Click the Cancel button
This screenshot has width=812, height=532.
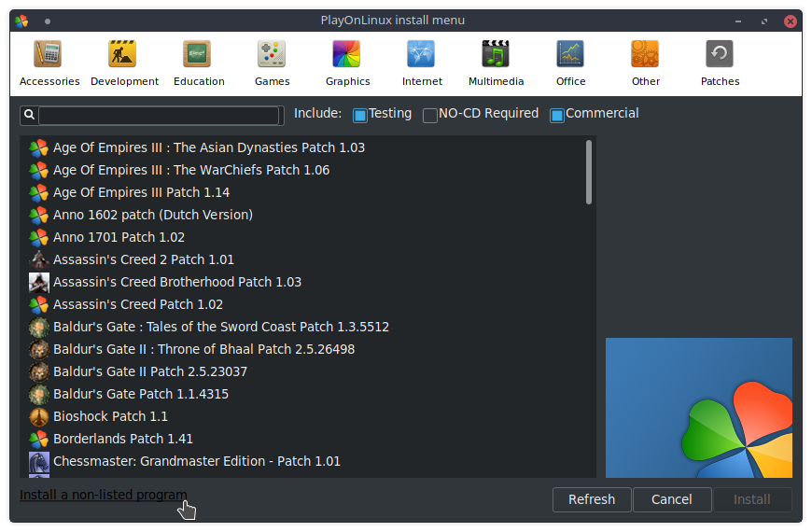click(672, 499)
